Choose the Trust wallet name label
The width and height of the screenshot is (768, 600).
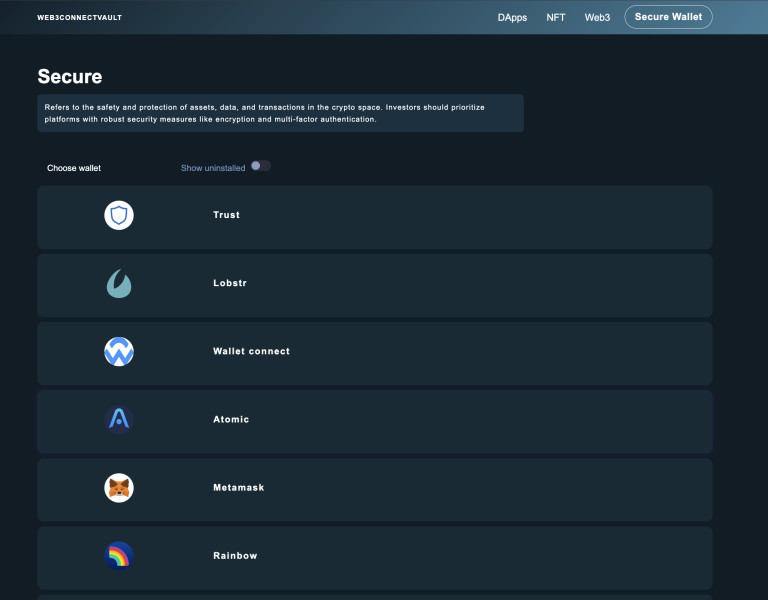click(x=226, y=215)
